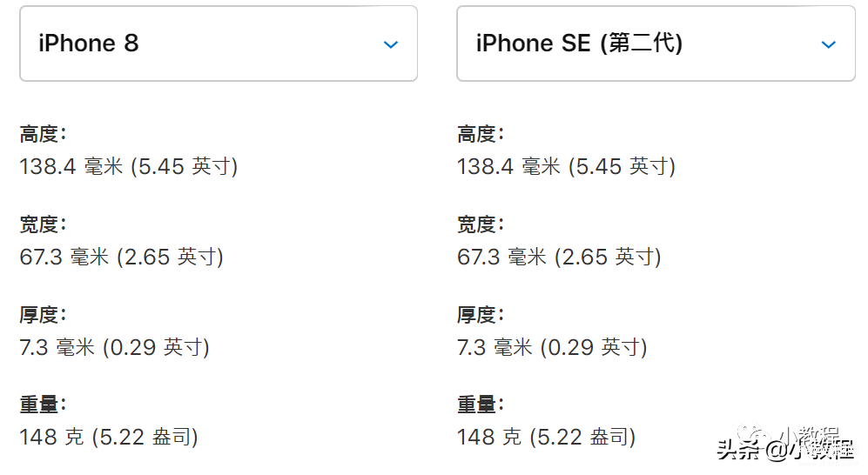This screenshot has width=868, height=475.
Task: Open the iPhone 8 model dropdown
Action: (219, 43)
